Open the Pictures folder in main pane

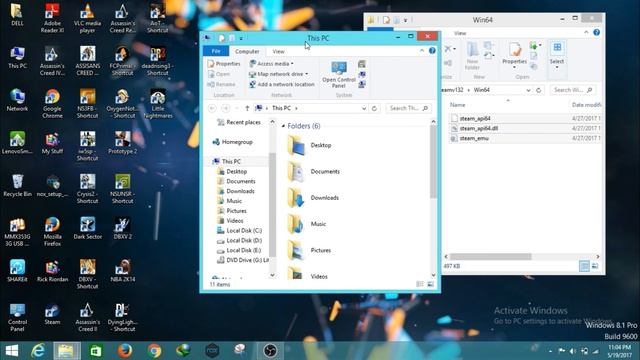tap(309, 250)
